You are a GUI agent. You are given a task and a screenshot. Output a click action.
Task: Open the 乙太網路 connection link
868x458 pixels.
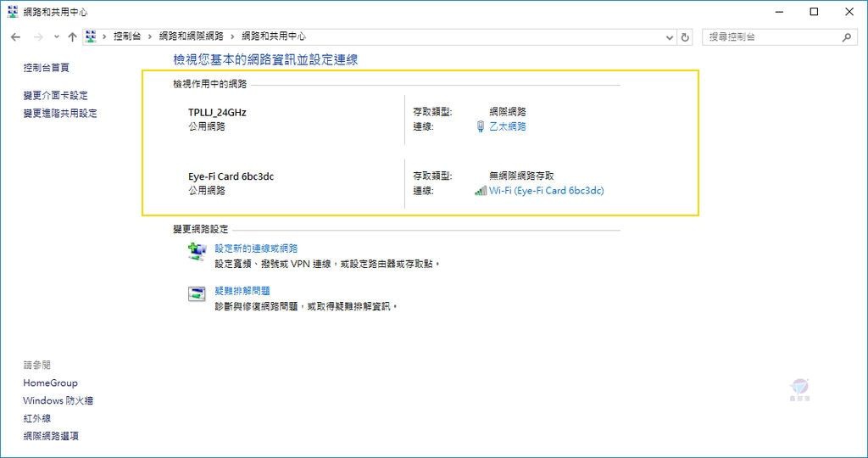click(508, 126)
